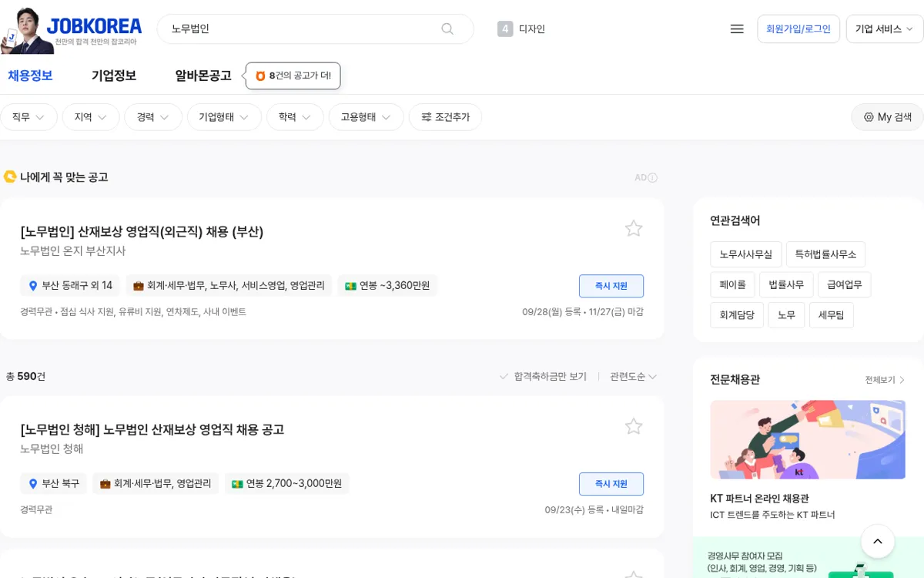Click the rank 4 badge beside 디자인

pos(505,29)
